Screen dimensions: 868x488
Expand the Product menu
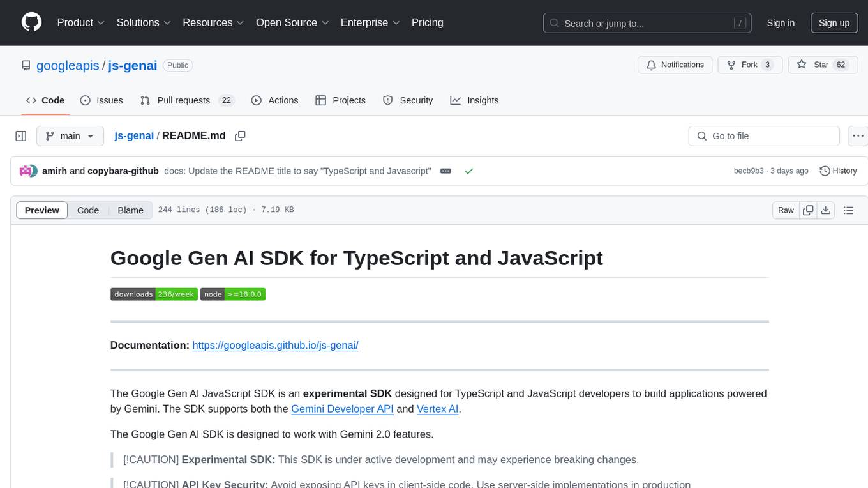(x=81, y=22)
